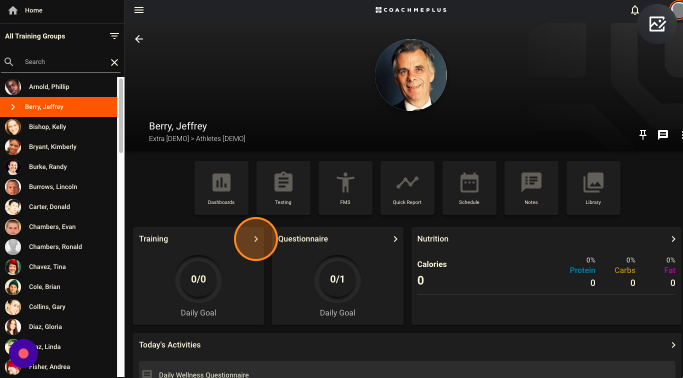Click the notifications bell icon
This screenshot has width=683, height=378.
pos(635,10)
